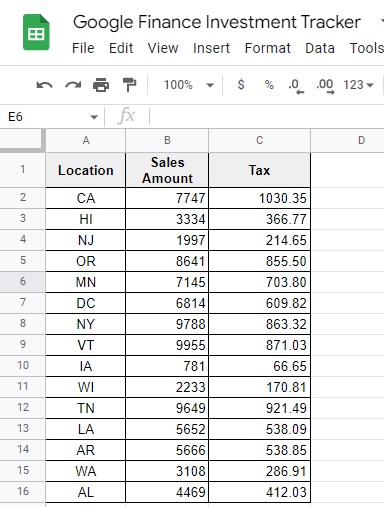Select the cell containing NY

(86, 324)
